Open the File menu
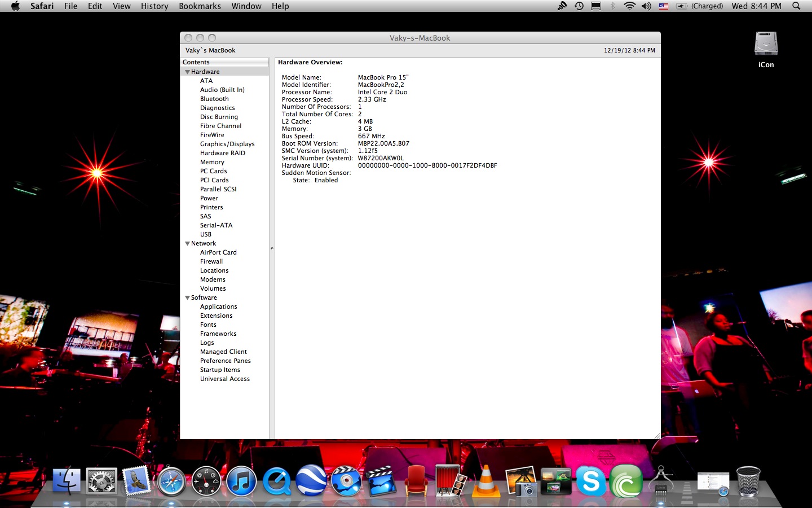This screenshot has height=508, width=812. coord(71,6)
